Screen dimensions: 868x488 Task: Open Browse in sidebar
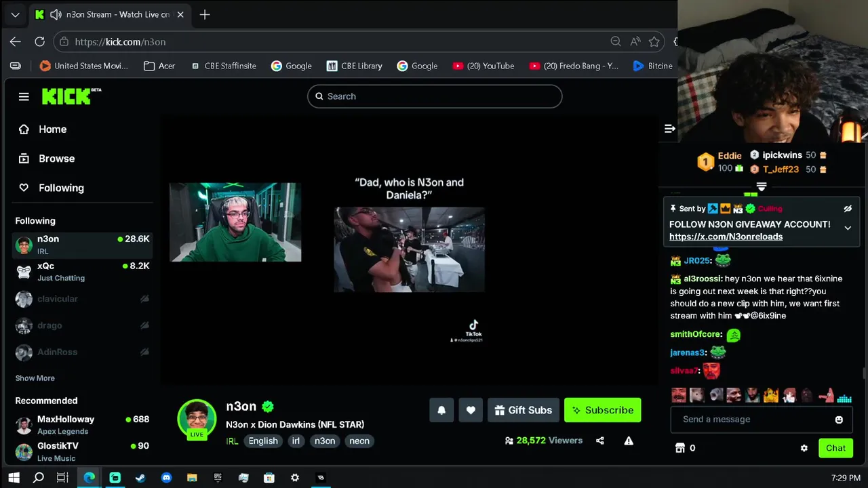coord(46,159)
